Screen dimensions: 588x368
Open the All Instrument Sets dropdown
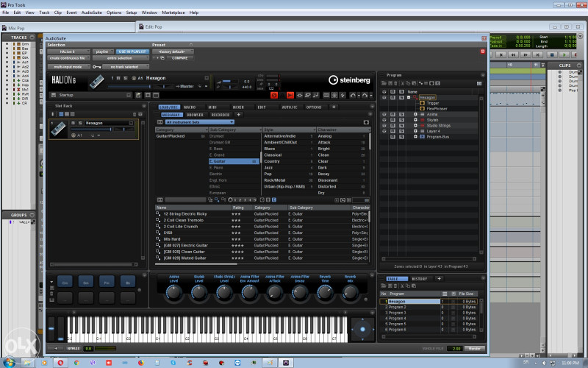coord(199,122)
